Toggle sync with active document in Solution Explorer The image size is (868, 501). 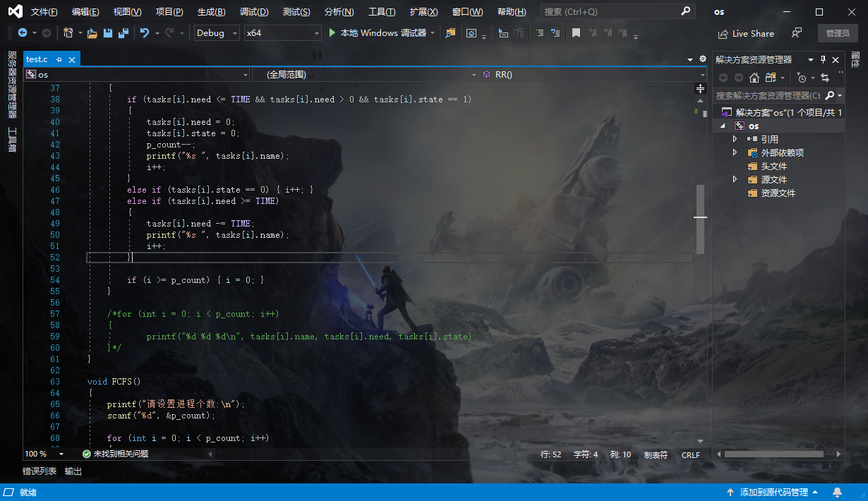coord(824,78)
